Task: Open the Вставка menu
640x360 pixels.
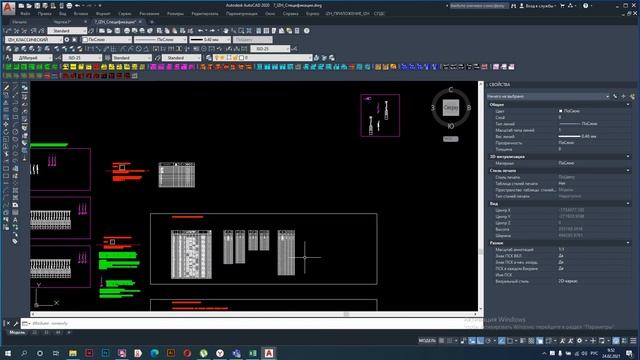Action: coord(80,13)
